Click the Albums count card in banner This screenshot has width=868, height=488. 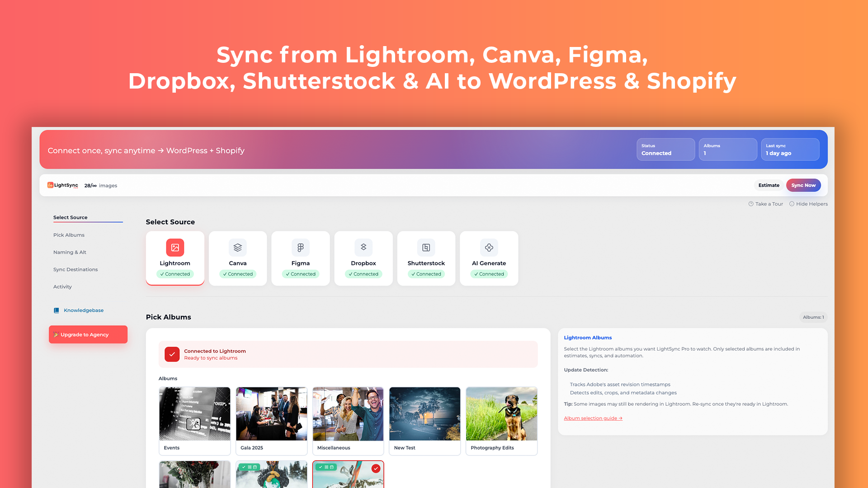coord(728,150)
